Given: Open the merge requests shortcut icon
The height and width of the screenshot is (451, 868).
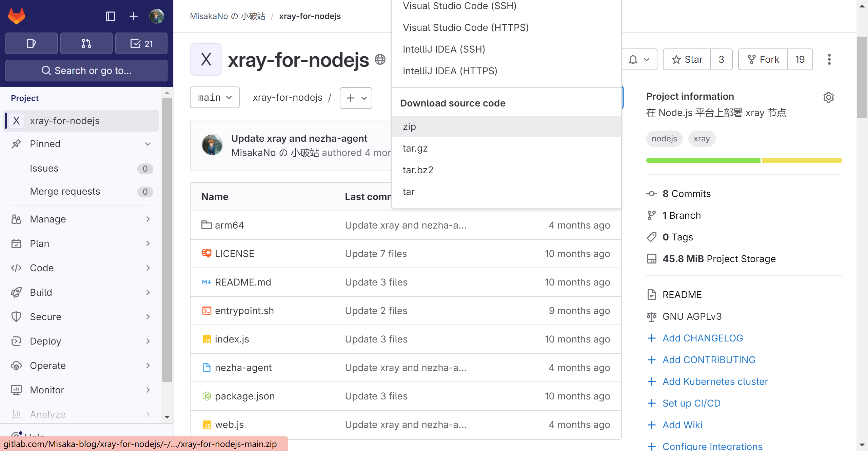Looking at the screenshot, I should point(86,43).
